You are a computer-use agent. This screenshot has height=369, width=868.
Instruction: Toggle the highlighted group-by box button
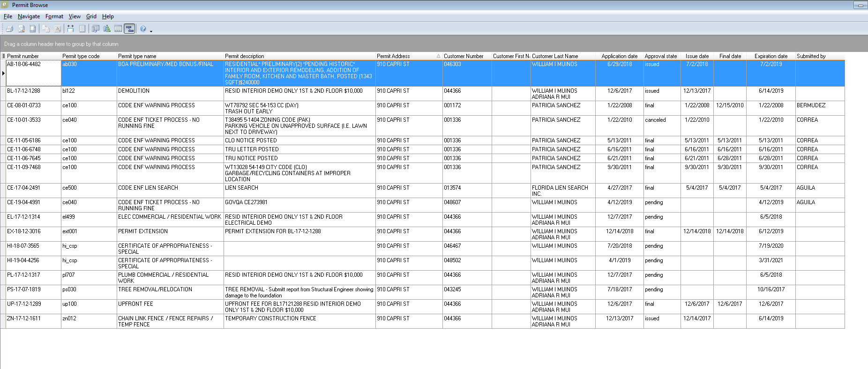(x=129, y=29)
